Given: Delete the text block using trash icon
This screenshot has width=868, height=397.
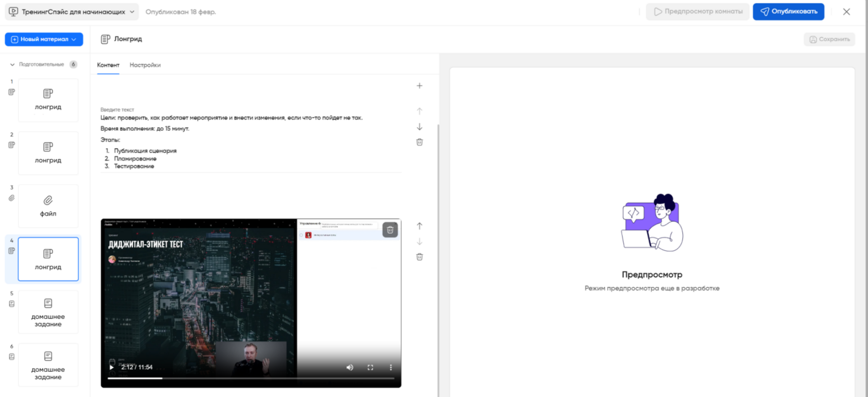Looking at the screenshot, I should click(x=419, y=142).
